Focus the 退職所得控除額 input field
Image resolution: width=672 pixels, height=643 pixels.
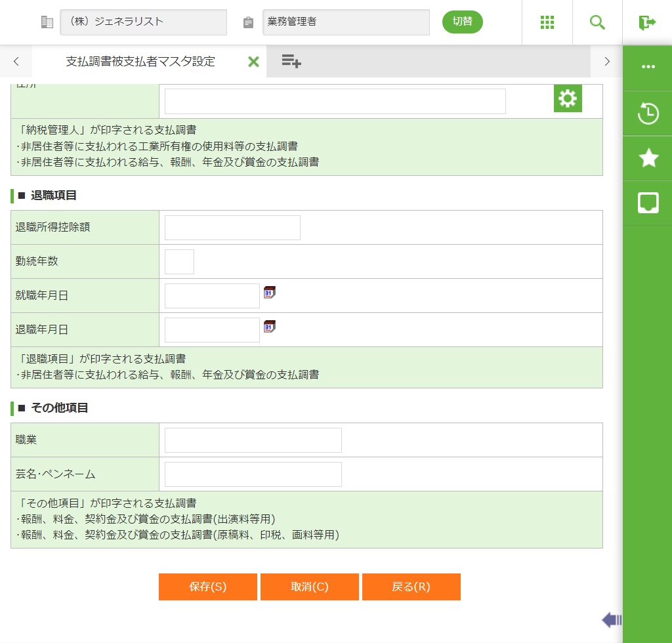(232, 228)
